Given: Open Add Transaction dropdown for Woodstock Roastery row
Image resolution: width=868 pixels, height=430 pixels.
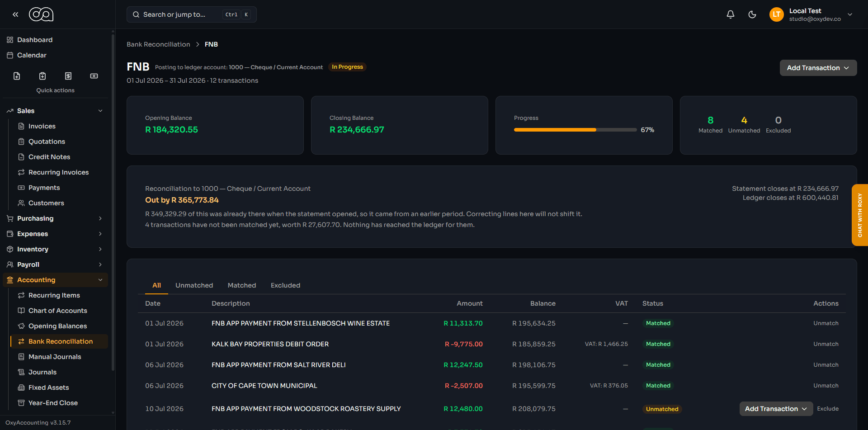Looking at the screenshot, I should click(776, 409).
